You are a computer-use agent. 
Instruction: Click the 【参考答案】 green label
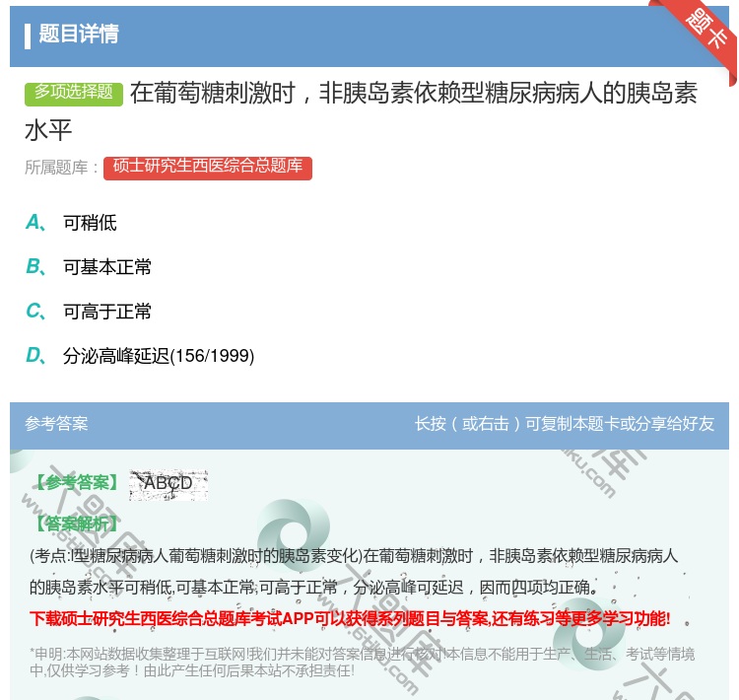(x=76, y=483)
